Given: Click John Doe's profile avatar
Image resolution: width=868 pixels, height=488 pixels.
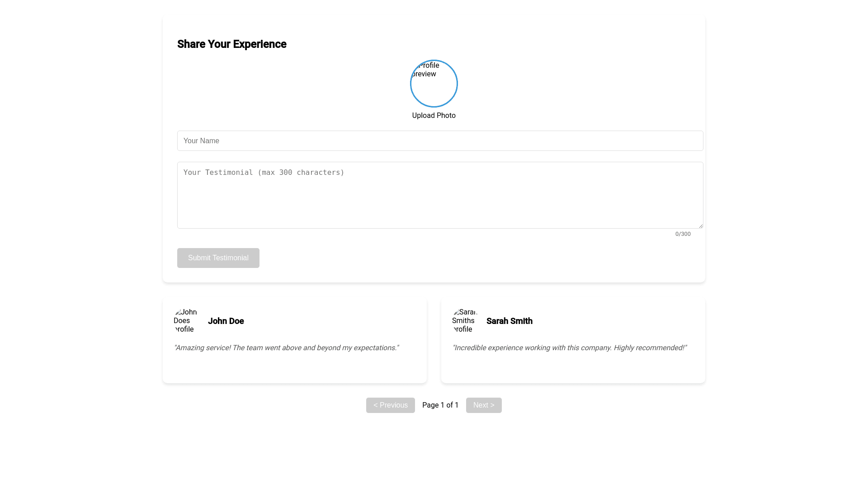Looking at the screenshot, I should [185, 321].
